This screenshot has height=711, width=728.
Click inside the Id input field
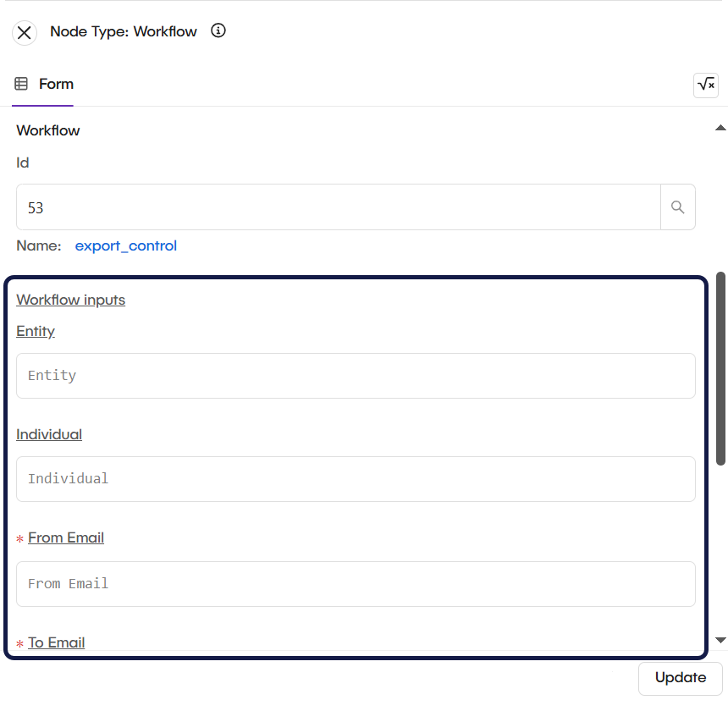pos(339,207)
